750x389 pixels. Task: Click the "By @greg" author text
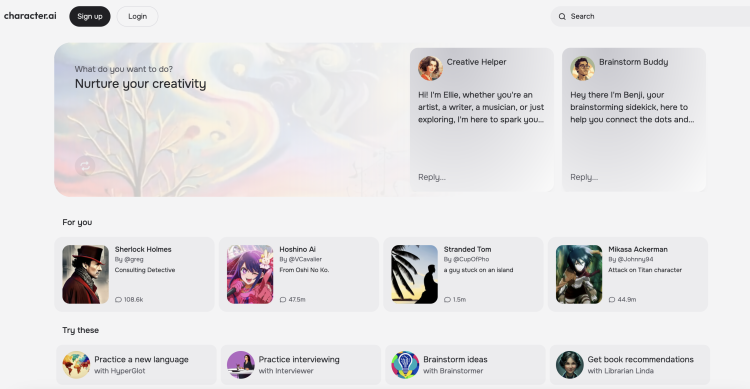click(x=129, y=259)
